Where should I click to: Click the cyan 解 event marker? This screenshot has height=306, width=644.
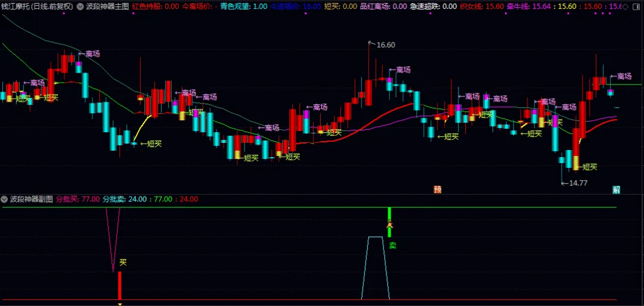click(617, 189)
